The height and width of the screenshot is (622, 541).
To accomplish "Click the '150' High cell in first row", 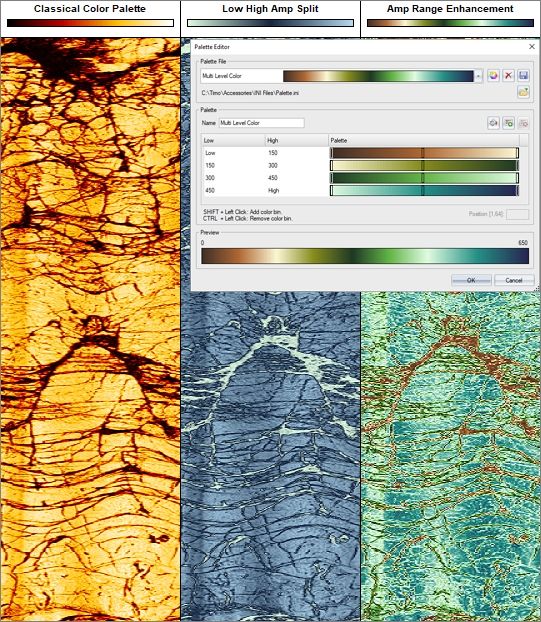I will (x=273, y=153).
